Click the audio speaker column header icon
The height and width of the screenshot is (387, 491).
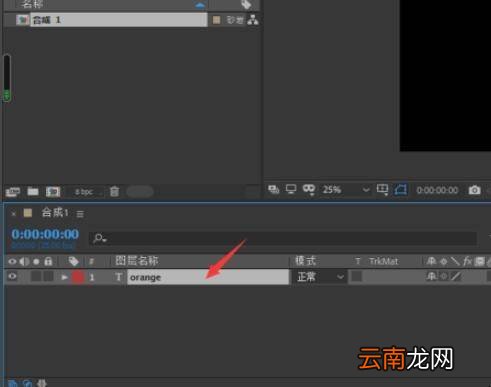(24, 261)
